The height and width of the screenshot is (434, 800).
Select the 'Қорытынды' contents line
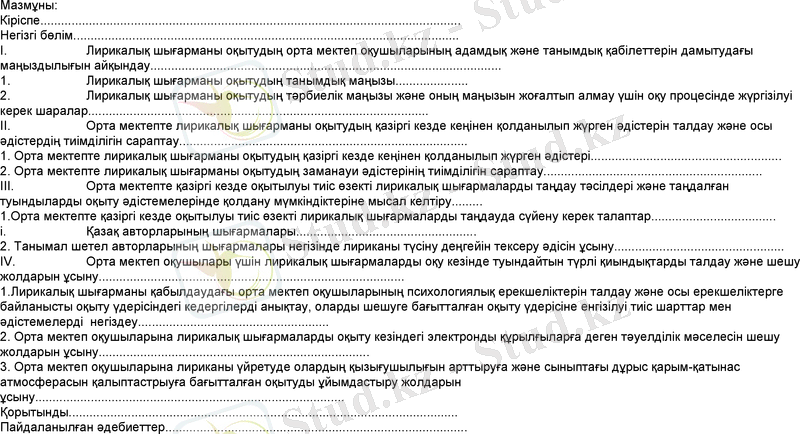coord(229,412)
